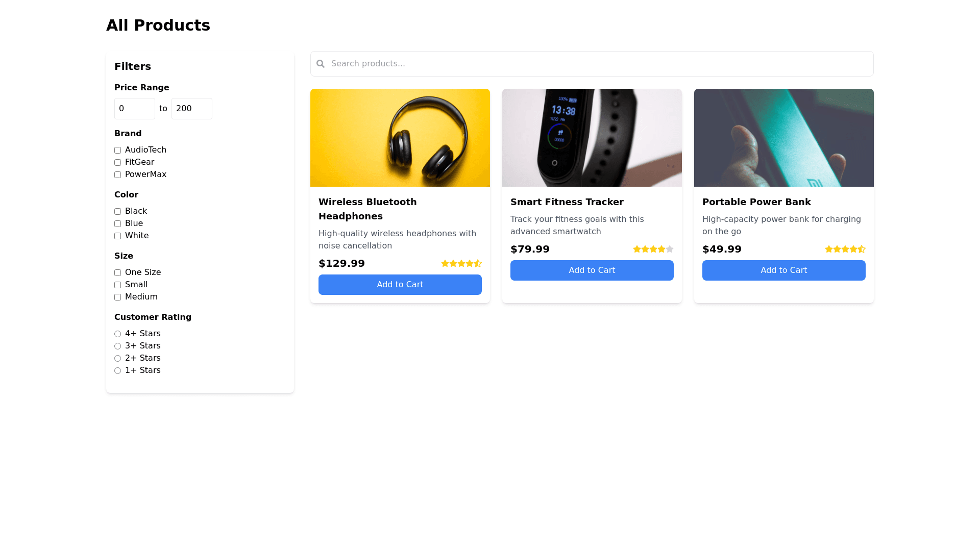Filter by Black color
The image size is (980, 551).
tap(118, 212)
